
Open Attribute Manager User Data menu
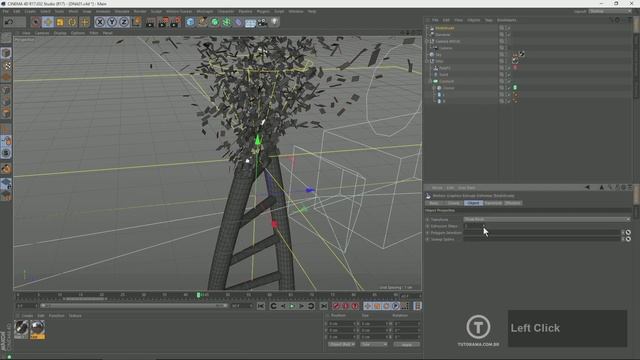(467, 188)
